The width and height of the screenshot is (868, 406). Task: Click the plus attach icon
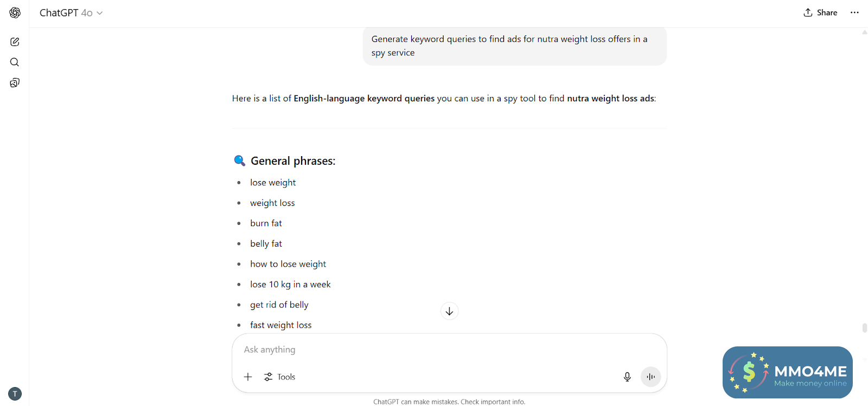[x=248, y=377]
